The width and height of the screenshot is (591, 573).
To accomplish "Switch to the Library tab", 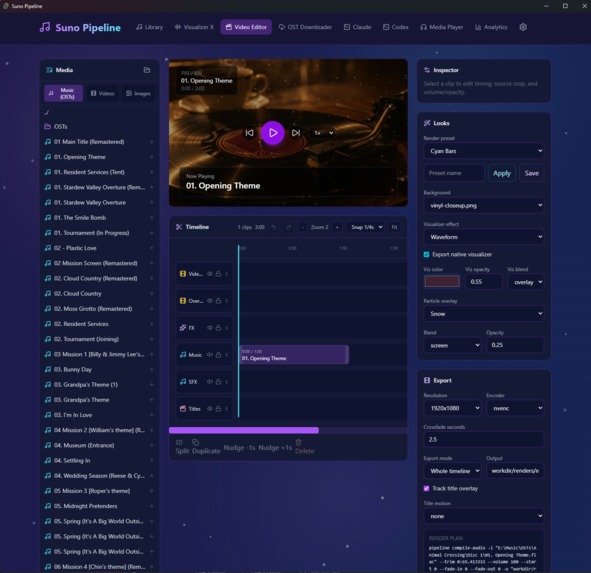I will click(150, 27).
